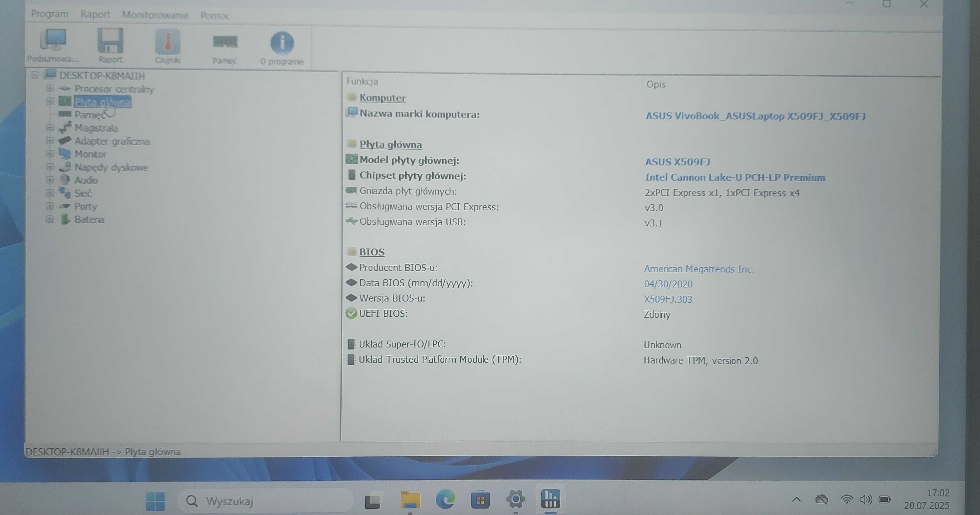Click the Wyszukaj taskbar search box
This screenshot has width=980, height=515.
[x=265, y=501]
